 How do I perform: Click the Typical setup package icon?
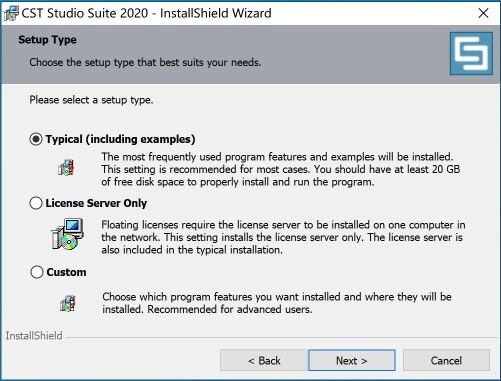pos(66,167)
